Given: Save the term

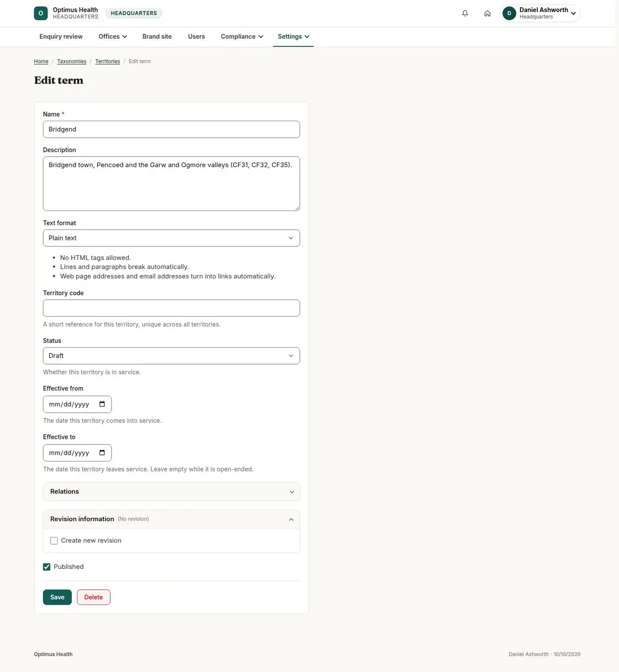Looking at the screenshot, I should point(57,597).
